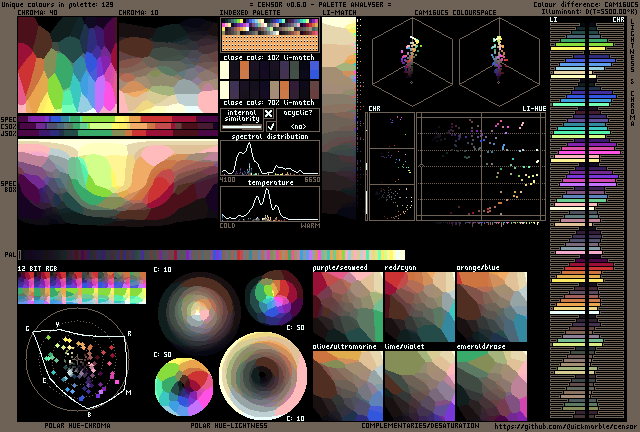640x432 pixels.
Task: Click the orange/blue complementaries tile
Action: coord(492,307)
